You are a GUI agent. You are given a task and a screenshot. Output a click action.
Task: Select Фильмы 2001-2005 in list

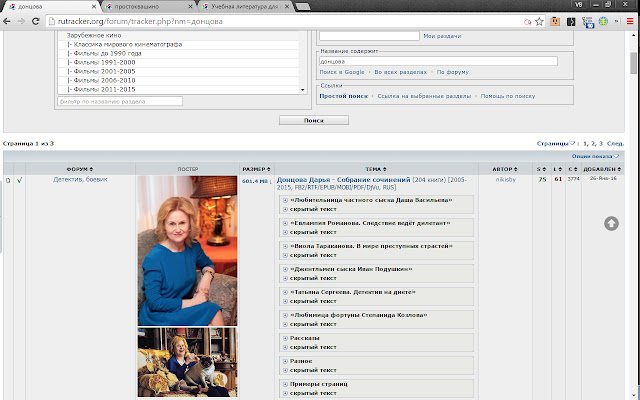coord(179,71)
